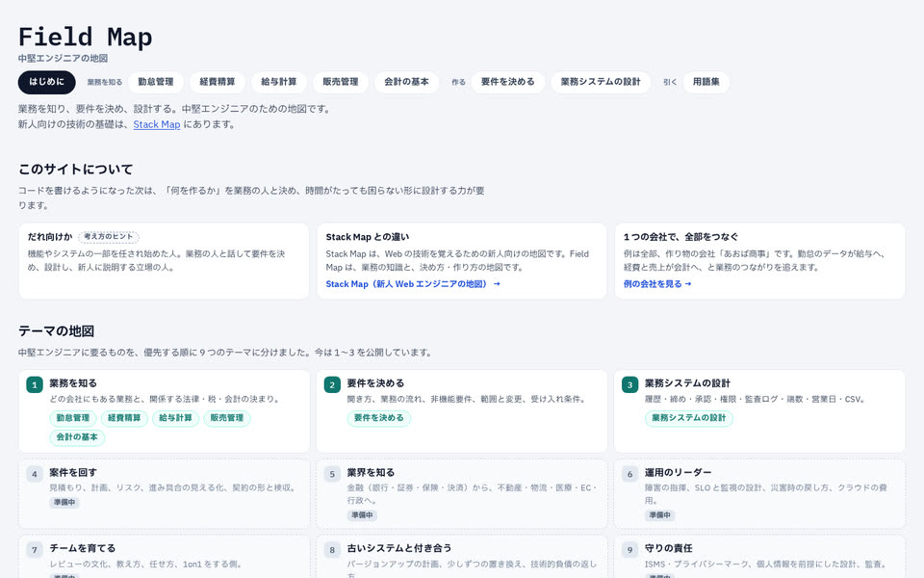The image size is (924, 578).
Task: Click the 考え方のヒント badge beside だれ向けか
Action: click(x=109, y=237)
